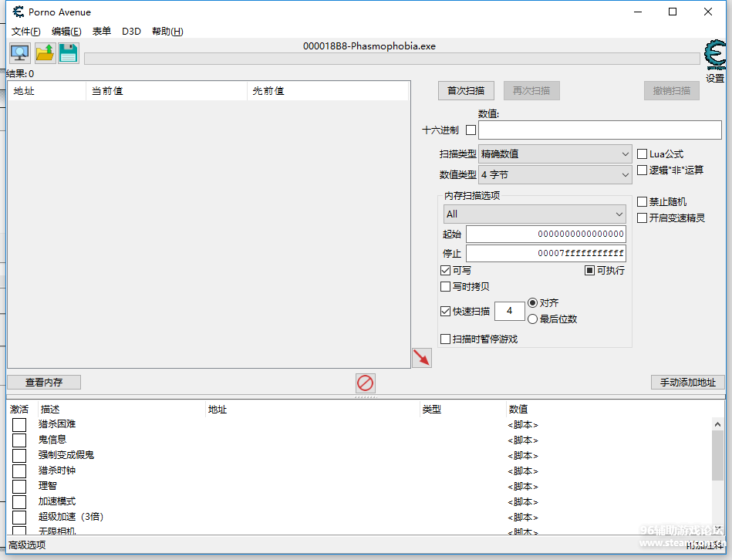The width and height of the screenshot is (732, 560).
Task: Click the open file folder icon
Action: click(x=45, y=53)
